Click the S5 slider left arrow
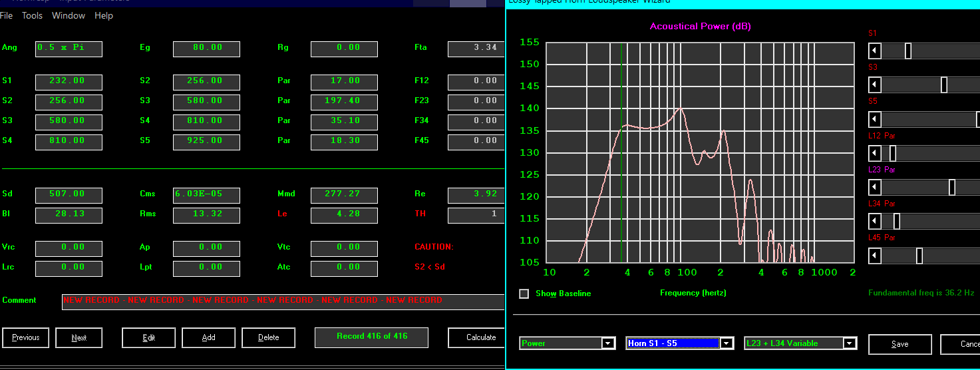The width and height of the screenshot is (980, 370). 875,119
